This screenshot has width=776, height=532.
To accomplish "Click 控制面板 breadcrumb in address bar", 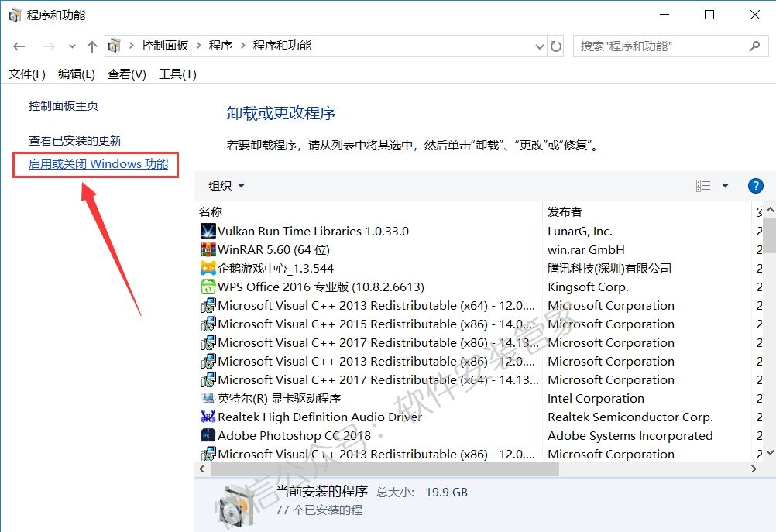I will click(165, 46).
